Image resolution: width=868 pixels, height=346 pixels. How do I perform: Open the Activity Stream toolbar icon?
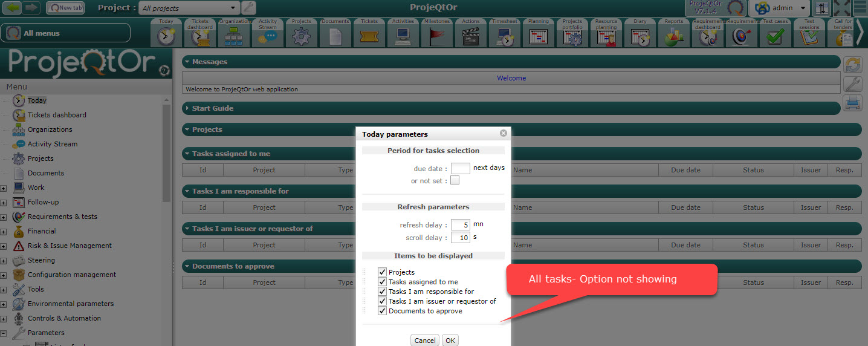267,36
